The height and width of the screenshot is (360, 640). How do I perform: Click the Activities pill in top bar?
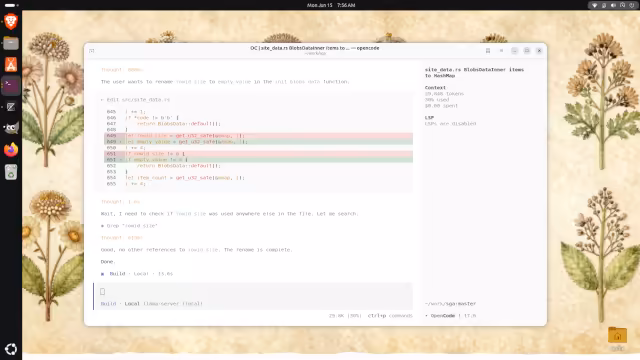click(x=10, y=5)
